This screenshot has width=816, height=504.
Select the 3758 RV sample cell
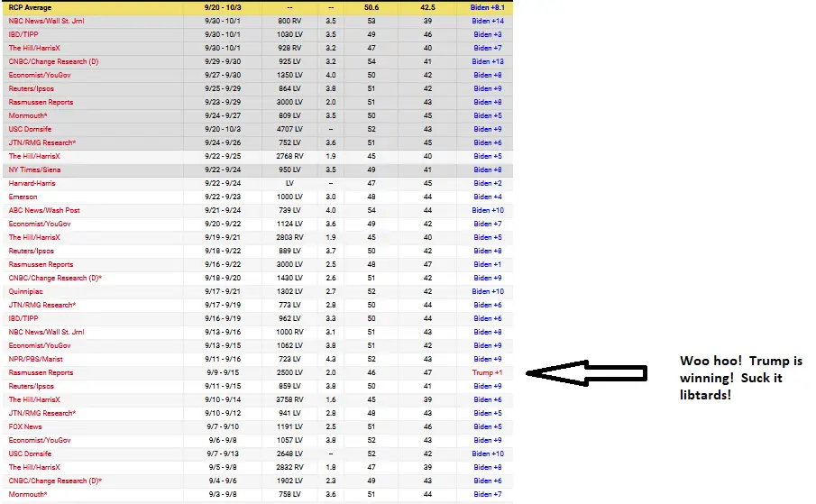click(x=289, y=399)
